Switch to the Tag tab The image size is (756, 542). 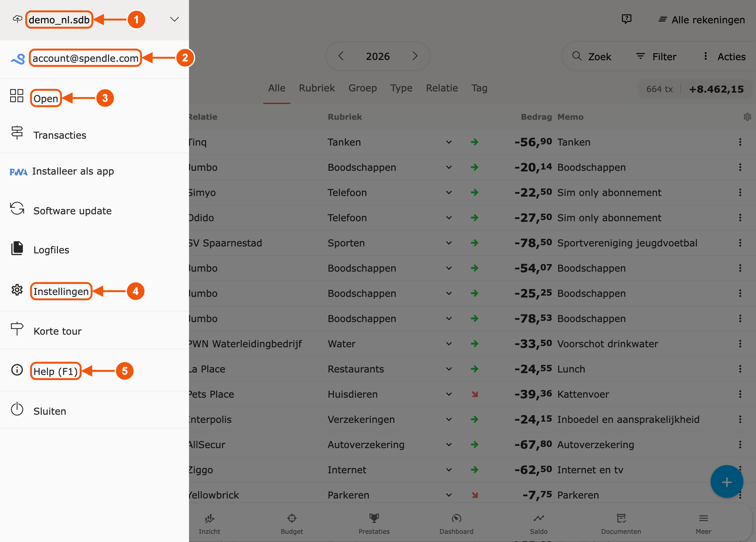(x=479, y=88)
